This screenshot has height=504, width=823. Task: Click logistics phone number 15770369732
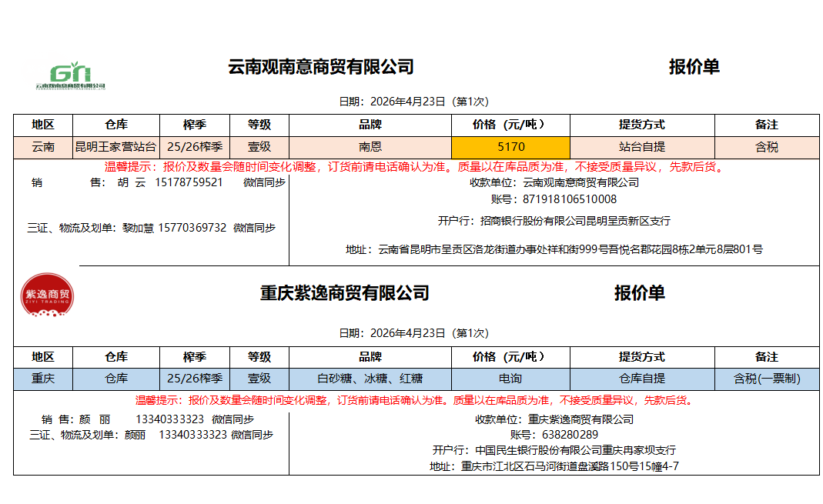(x=192, y=228)
